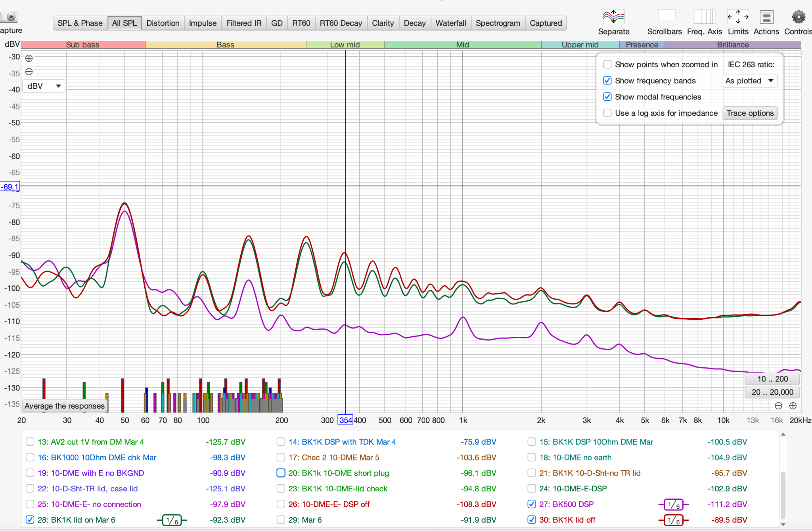
Task: Click the legend scrollbar down arrow
Action: [783, 524]
